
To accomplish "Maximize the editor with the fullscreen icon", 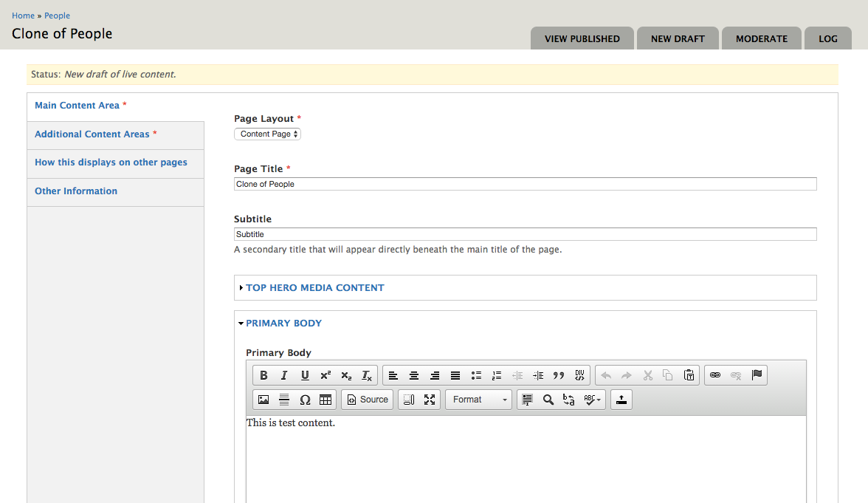I will [430, 400].
